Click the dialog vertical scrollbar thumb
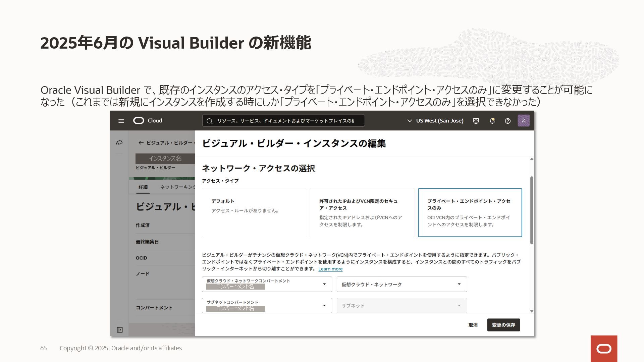 click(x=532, y=210)
